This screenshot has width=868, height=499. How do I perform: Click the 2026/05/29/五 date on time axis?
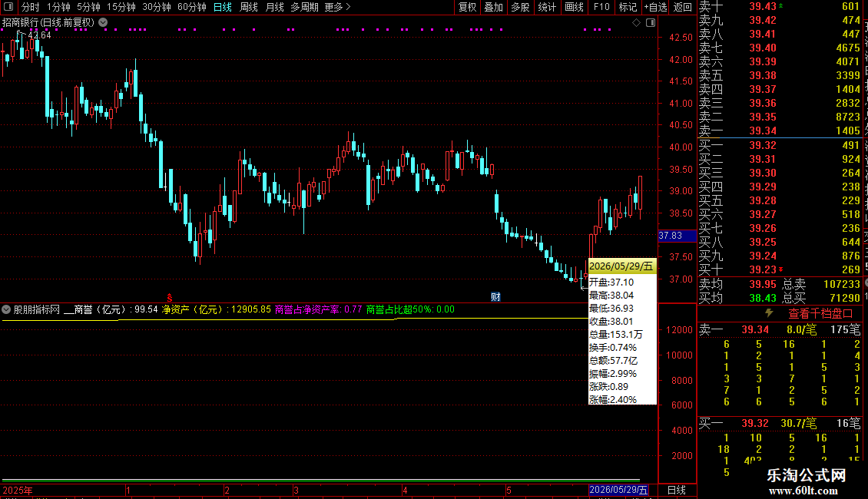click(x=618, y=490)
